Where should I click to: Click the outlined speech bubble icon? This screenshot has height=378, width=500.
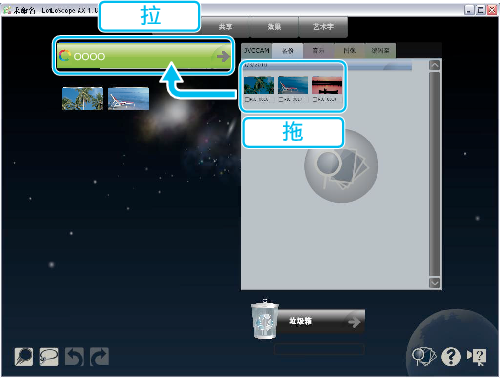pos(49,356)
